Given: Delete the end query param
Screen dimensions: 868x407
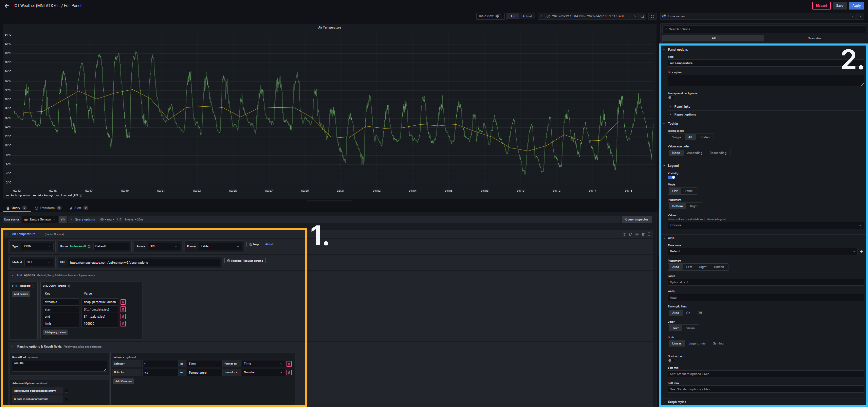Looking at the screenshot, I should 123,317.
